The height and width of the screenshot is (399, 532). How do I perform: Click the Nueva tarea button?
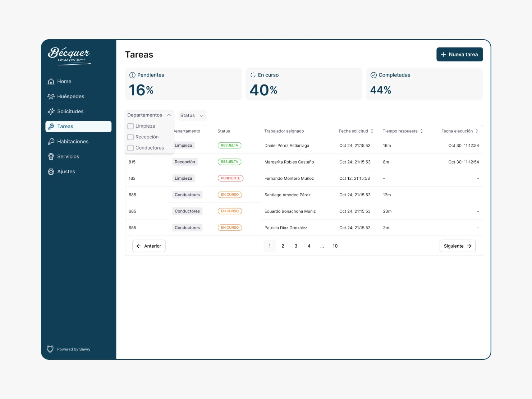(x=459, y=54)
